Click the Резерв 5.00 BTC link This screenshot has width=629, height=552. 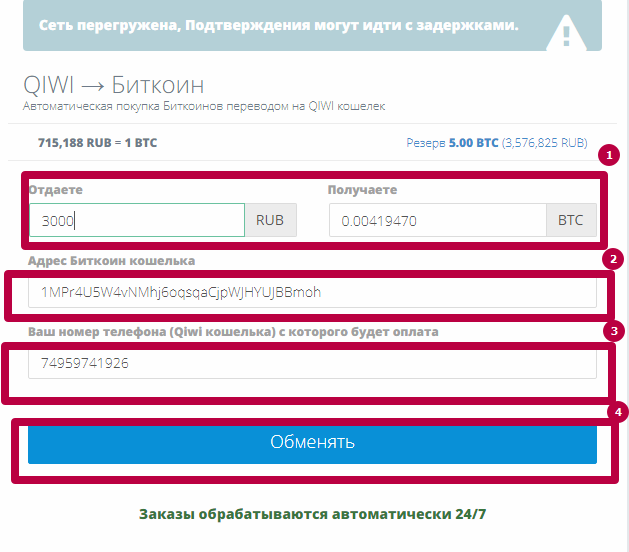click(x=497, y=143)
